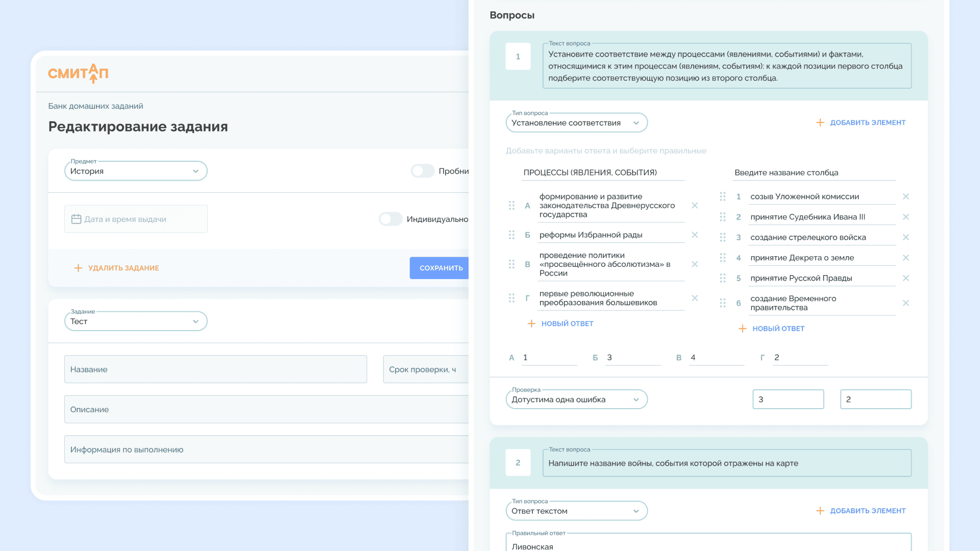
Task: Open Тип вопроса dropdown 'Установление соответствия'
Action: [576, 123]
